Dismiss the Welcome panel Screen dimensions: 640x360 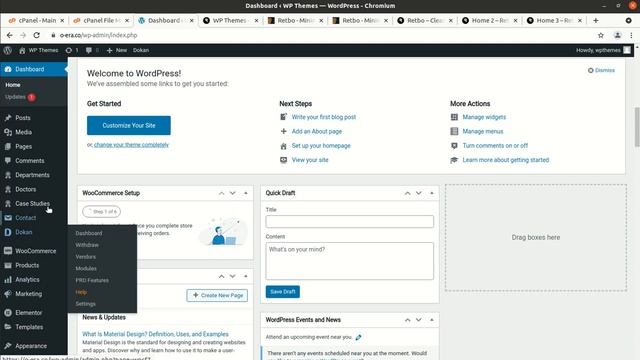pyautogui.click(x=601, y=70)
